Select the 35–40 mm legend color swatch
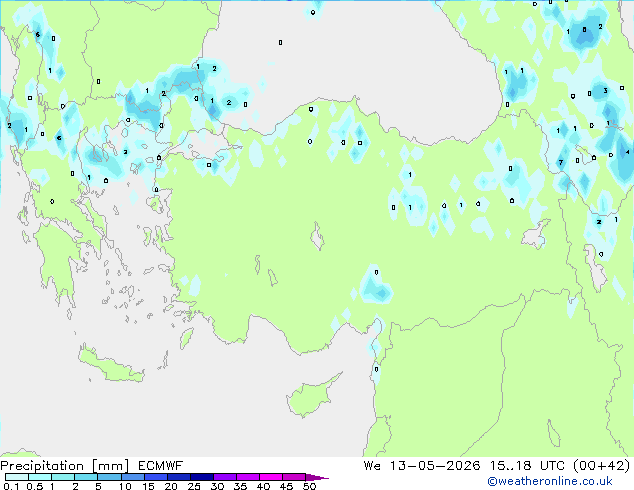The height and width of the screenshot is (490, 634). point(247,477)
